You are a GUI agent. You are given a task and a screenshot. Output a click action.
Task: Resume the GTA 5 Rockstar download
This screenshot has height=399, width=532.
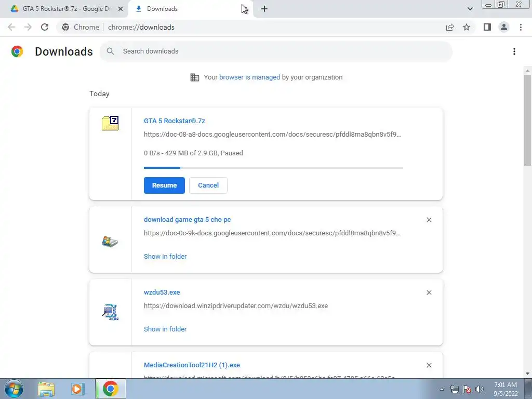coord(164,185)
